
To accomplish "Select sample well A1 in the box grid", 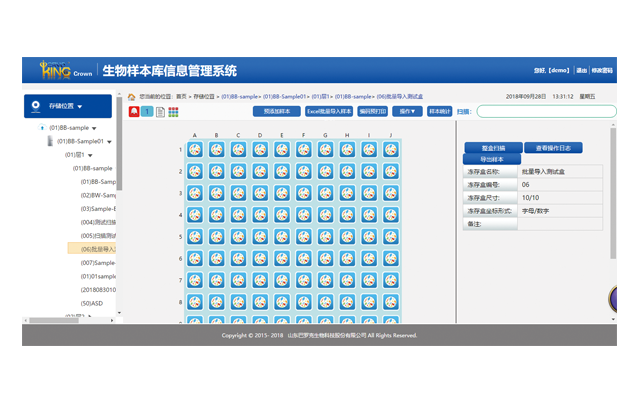I will click(195, 149).
